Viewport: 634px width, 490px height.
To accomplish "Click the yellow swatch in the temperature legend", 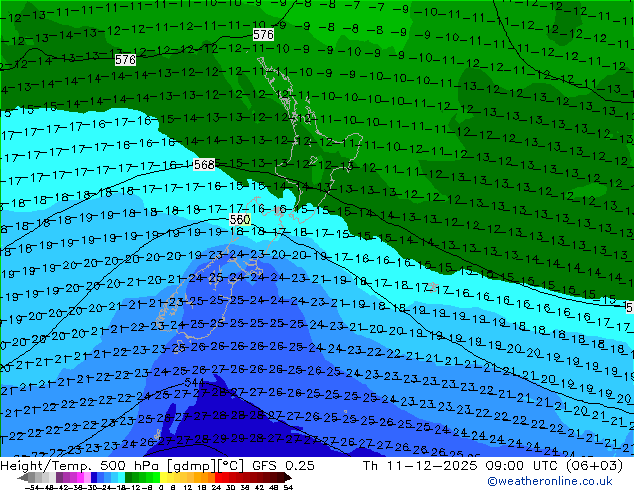I will 163,477.
